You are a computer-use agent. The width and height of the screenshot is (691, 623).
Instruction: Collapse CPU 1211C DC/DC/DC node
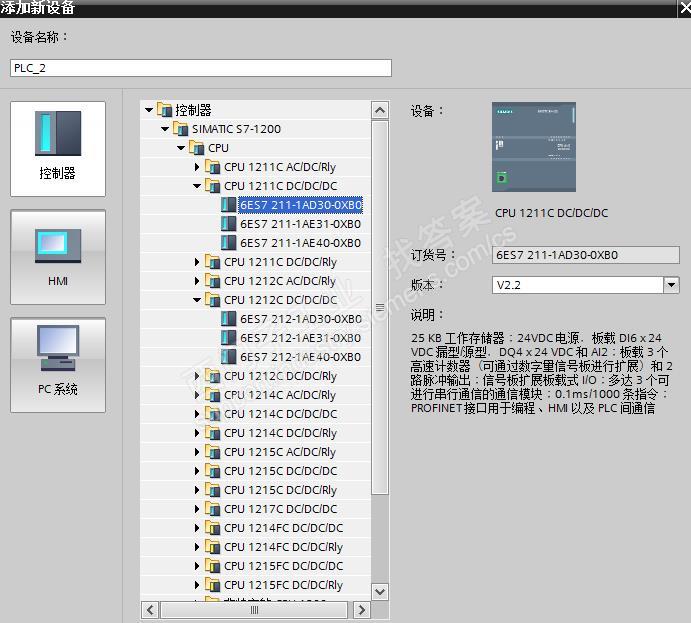pos(197,186)
